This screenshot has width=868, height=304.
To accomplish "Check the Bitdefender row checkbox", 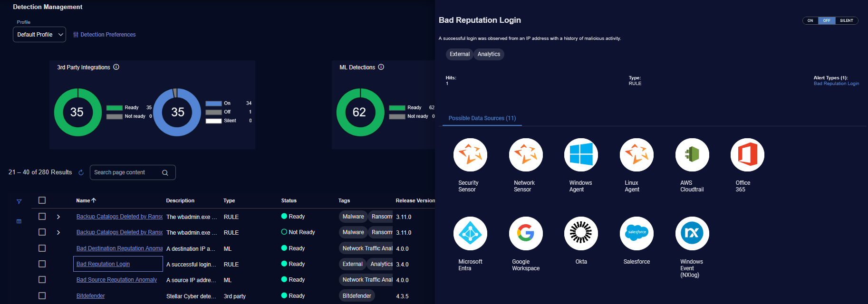I will [42, 296].
